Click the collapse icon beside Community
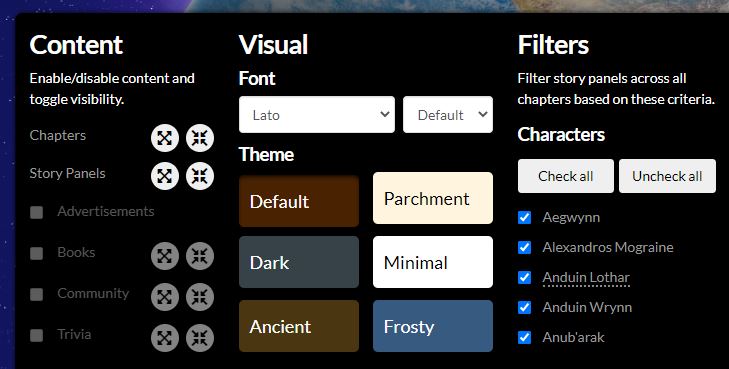The height and width of the screenshot is (369, 729). (200, 297)
